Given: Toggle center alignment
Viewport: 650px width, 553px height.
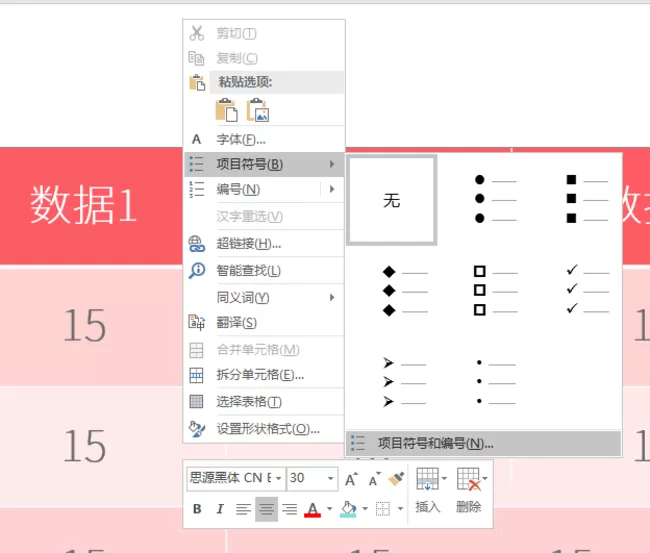Looking at the screenshot, I should coord(267,509).
